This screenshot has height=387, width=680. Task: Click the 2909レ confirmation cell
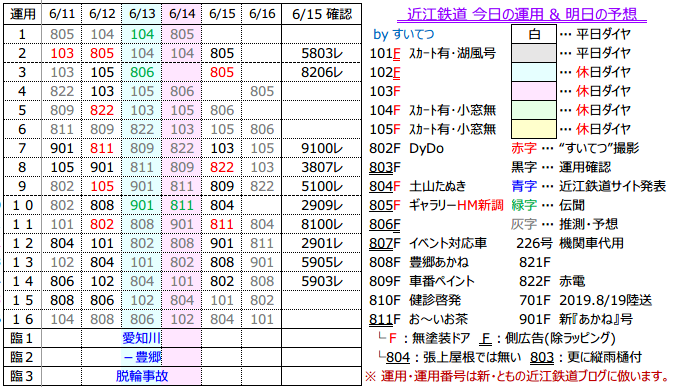pyautogui.click(x=322, y=205)
